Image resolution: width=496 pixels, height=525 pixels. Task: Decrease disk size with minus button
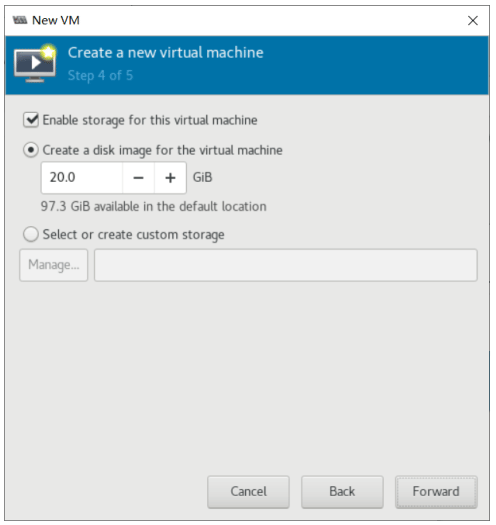pos(138,178)
